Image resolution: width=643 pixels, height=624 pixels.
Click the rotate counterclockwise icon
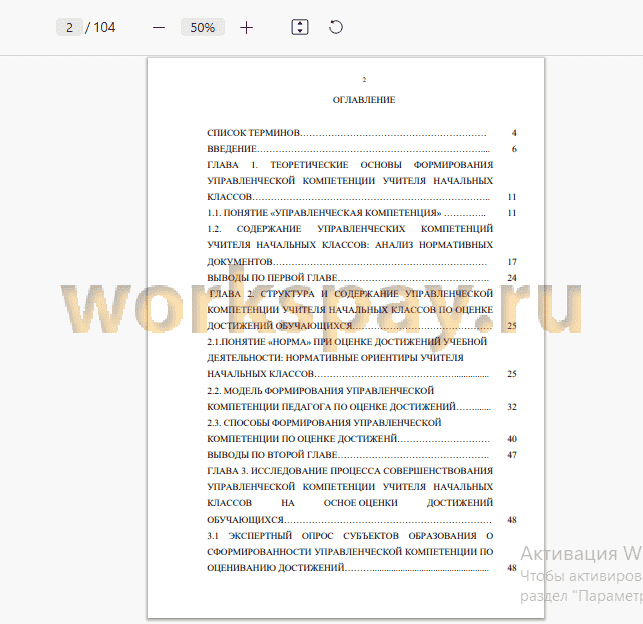coord(335,27)
